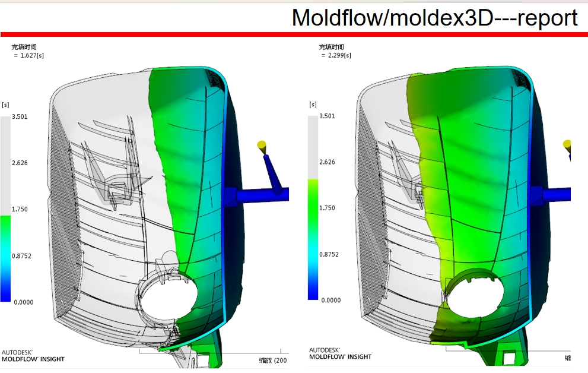Click the '充填时间' label above the 2.299s plot

332,47
